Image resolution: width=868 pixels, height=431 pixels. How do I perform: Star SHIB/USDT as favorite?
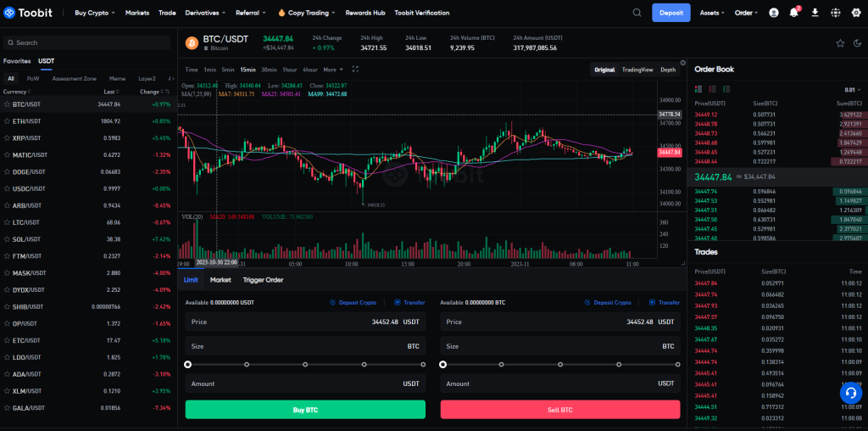pyautogui.click(x=7, y=306)
